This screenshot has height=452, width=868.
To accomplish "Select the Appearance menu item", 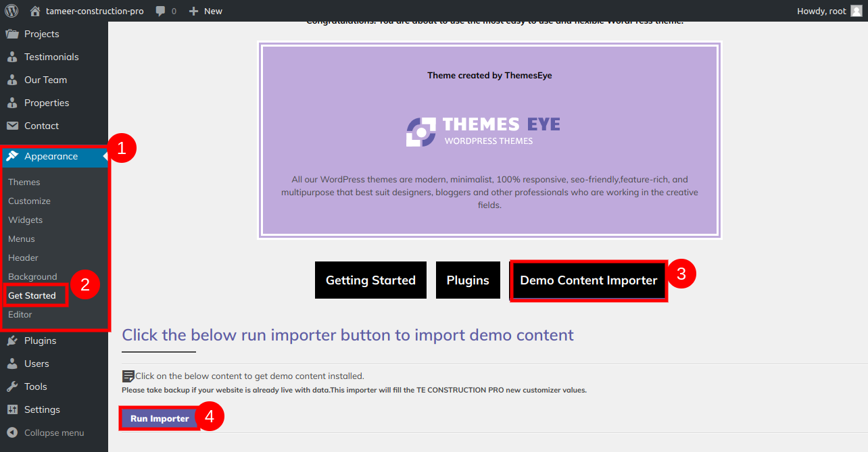I will pyautogui.click(x=54, y=156).
